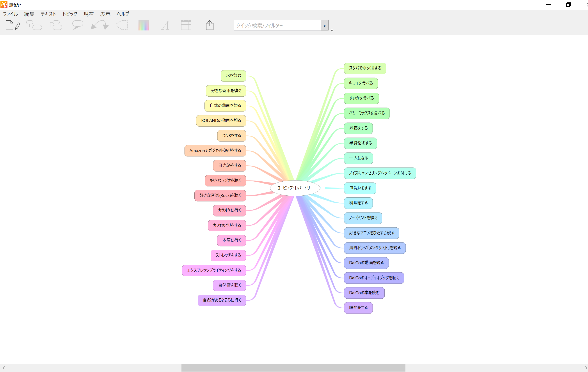This screenshot has height=372, width=588.
Task: Click the export share icon
Action: (210, 25)
